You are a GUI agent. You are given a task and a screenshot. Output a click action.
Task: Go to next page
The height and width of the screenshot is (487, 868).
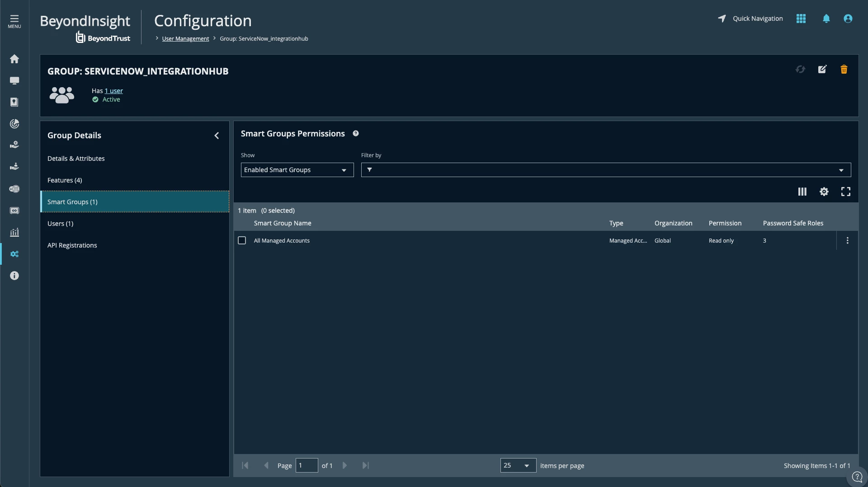pos(344,465)
